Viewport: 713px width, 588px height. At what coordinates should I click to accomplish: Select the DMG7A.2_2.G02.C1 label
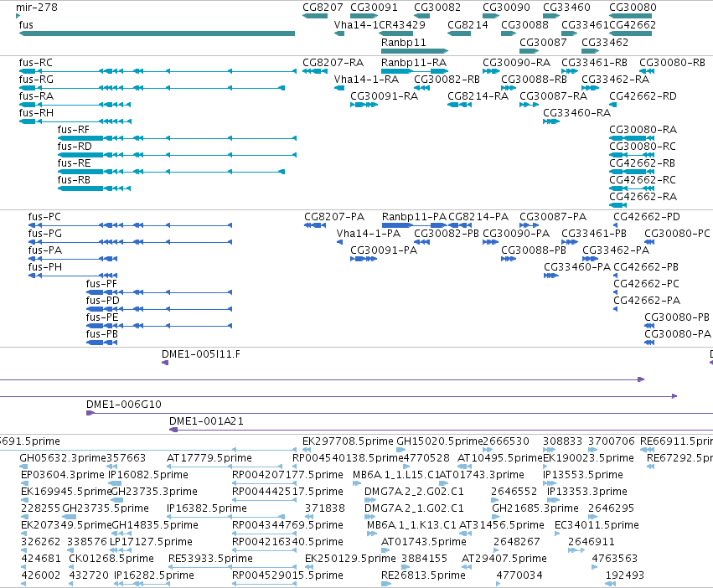(x=414, y=491)
